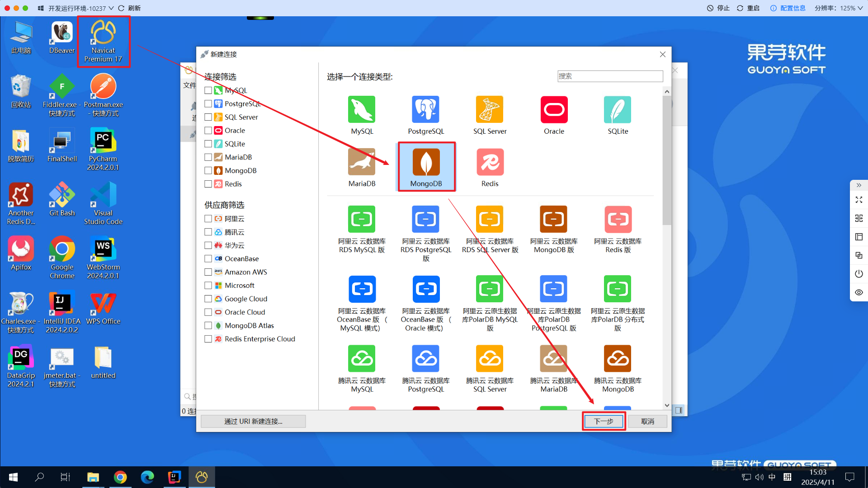Launch Another Redis Desktop Manager icon
The image size is (868, 488).
(x=21, y=204)
